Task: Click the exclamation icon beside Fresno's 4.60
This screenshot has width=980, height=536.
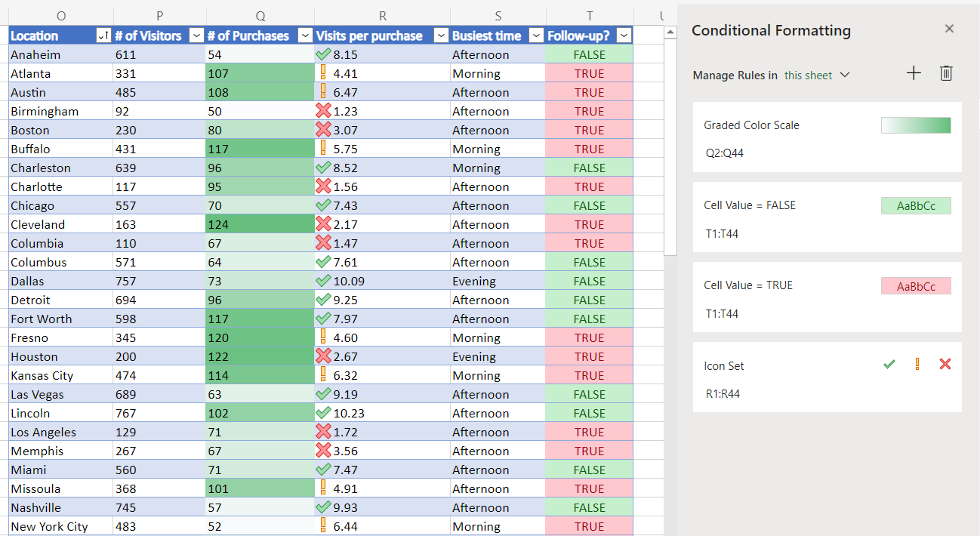Action: coord(323,337)
